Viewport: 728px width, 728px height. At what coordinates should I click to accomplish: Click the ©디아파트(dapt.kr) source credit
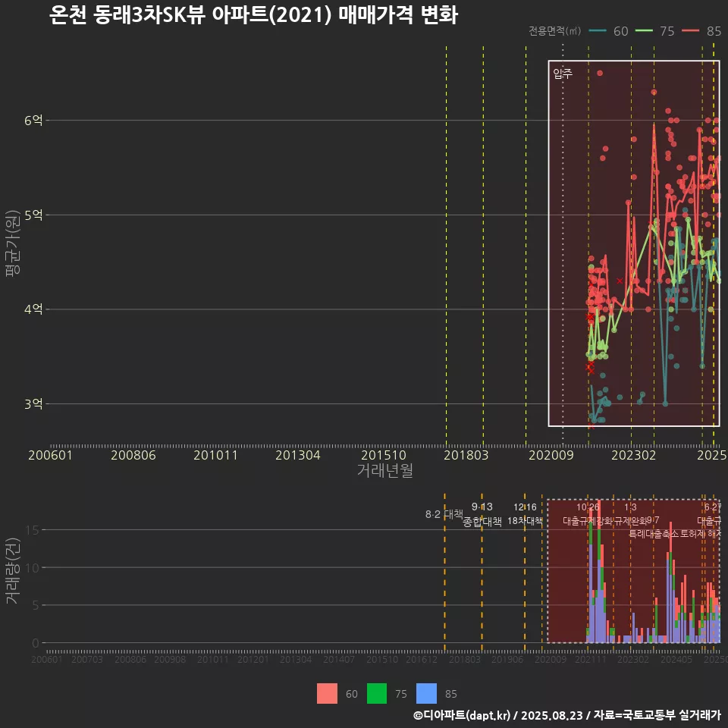pos(462,715)
